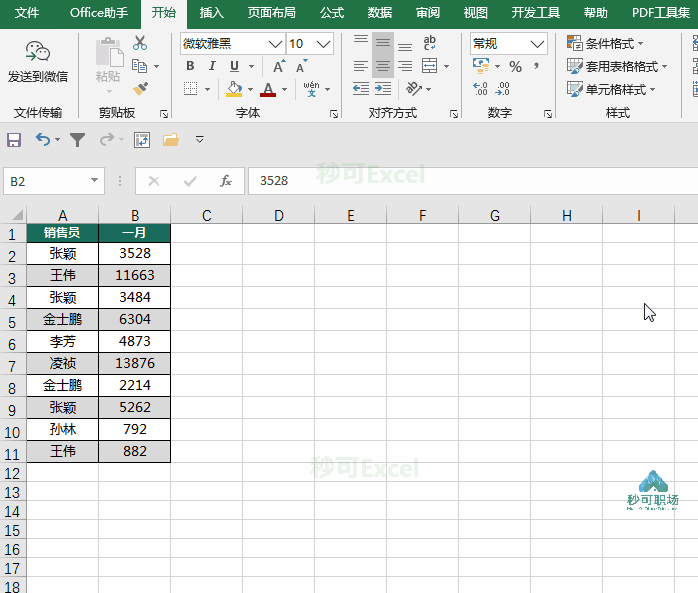Viewport: 698px width, 593px height.
Task: Select column C header
Action: coord(207,215)
